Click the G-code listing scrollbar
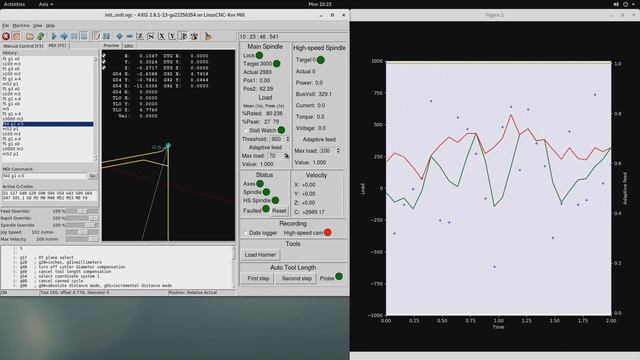This screenshot has width=640, height=360. pyautogui.click(x=234, y=267)
